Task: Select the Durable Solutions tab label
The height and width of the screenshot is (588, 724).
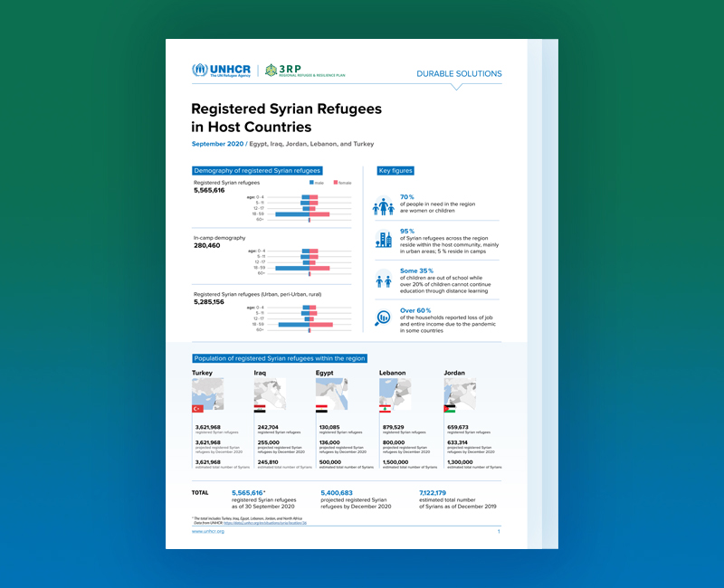Action: pos(458,74)
